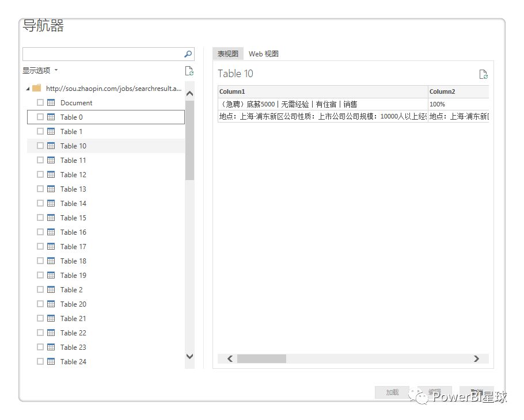Viewport: 524px width, 420px height.
Task: Tick the Table 24 checkbox
Action: click(x=40, y=361)
